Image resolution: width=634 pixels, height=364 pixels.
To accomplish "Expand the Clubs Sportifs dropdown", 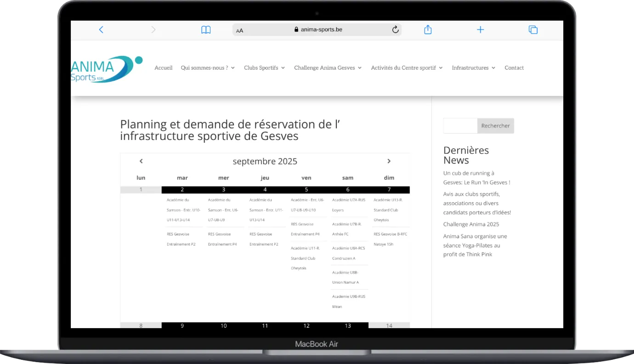I will (265, 67).
